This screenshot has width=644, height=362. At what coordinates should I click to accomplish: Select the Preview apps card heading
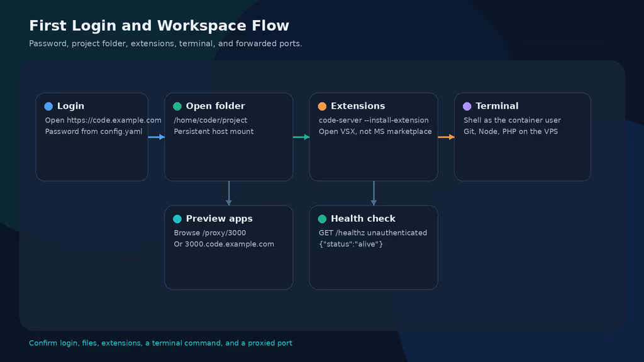pos(219,219)
